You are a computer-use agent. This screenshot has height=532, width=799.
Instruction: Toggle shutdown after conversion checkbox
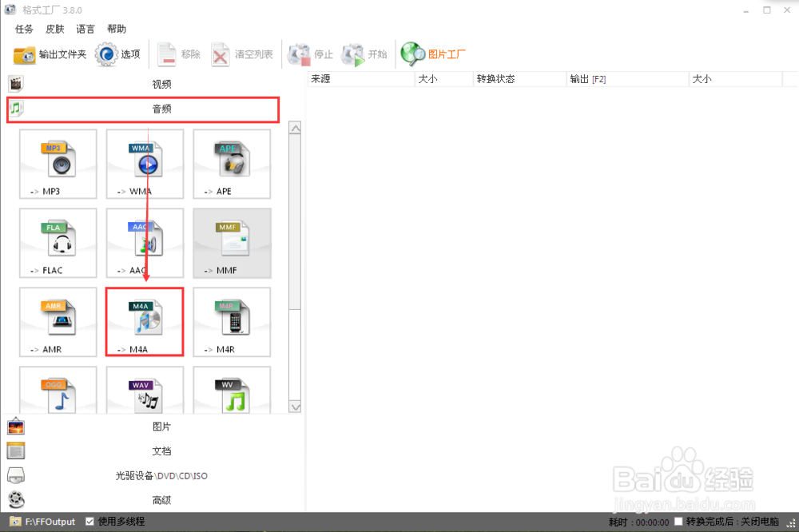(x=678, y=521)
